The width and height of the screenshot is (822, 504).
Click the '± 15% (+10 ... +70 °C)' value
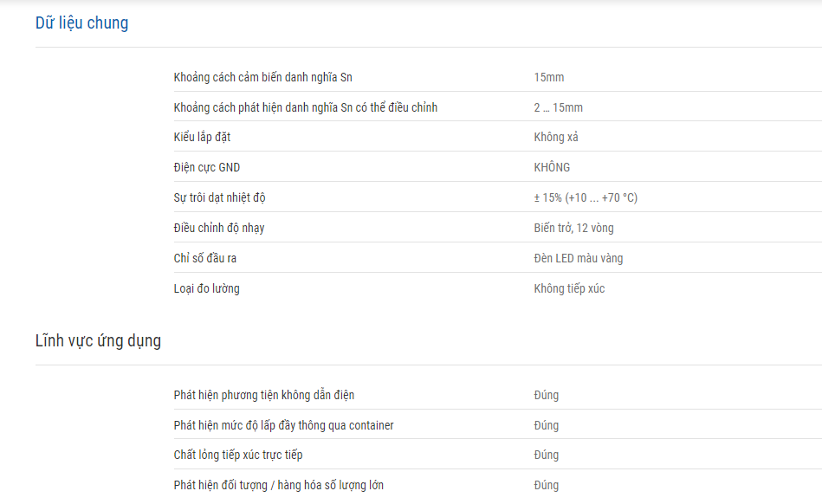tap(586, 198)
